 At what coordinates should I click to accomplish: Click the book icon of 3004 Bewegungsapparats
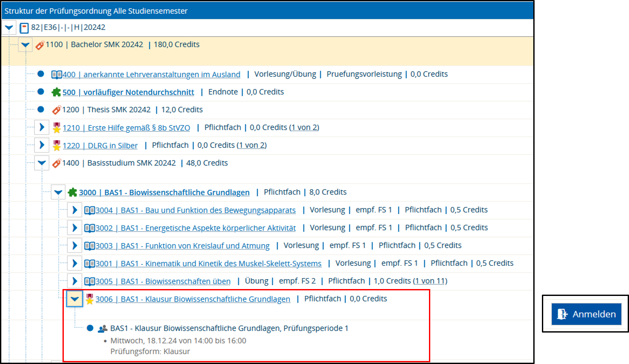(90, 210)
